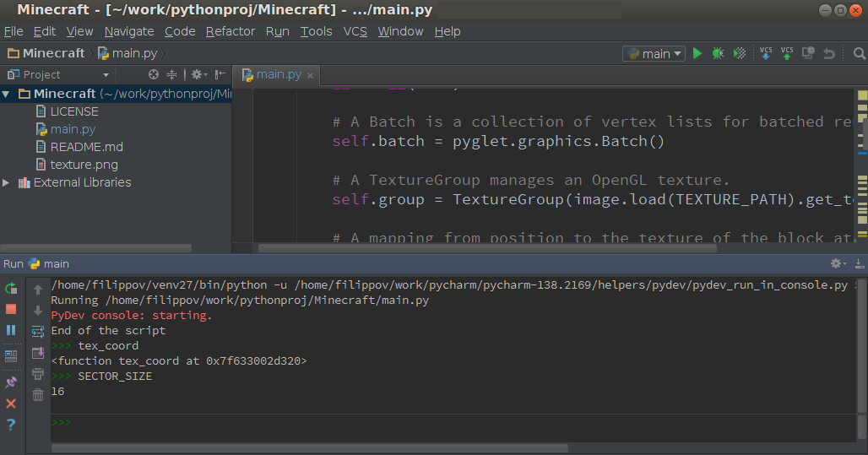This screenshot has width=868, height=455.
Task: Open the Refactor menu
Action: 231,31
